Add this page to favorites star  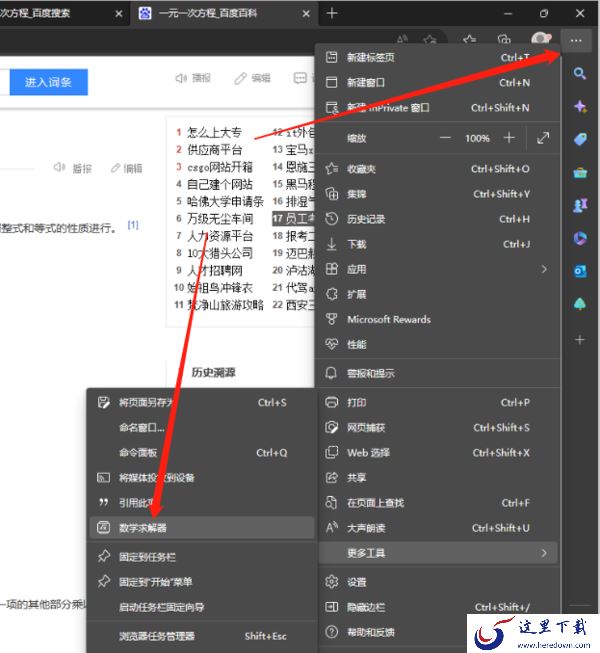430,40
